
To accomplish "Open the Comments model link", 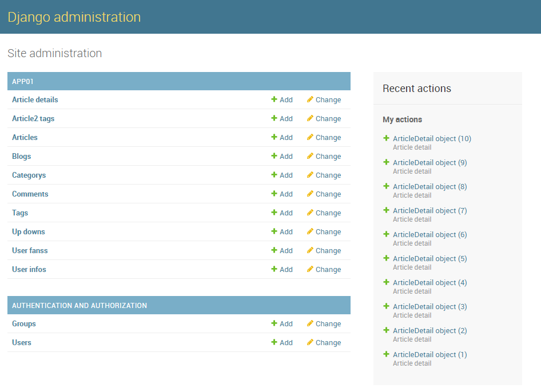I will pyautogui.click(x=30, y=194).
